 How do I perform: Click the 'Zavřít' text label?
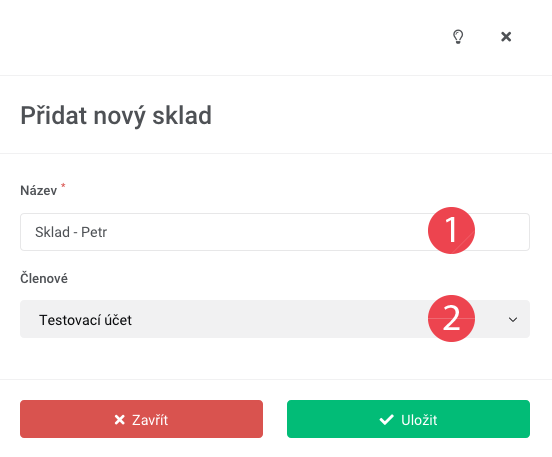point(150,420)
